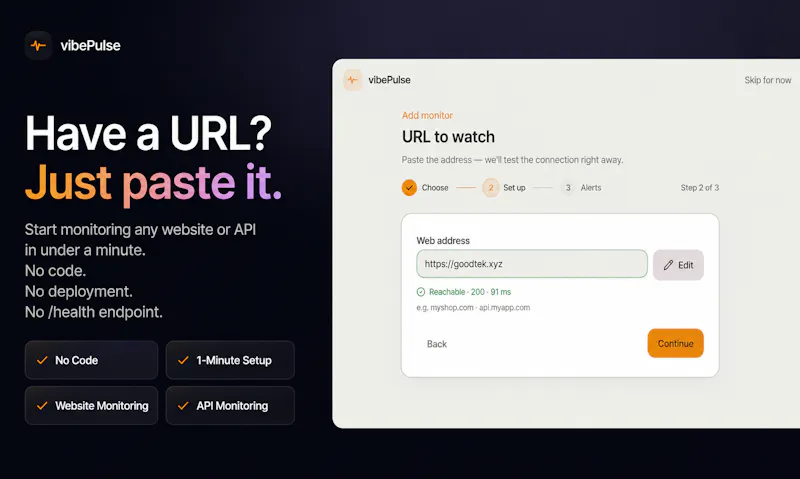Click the completed Choose step checkmark circle

pyautogui.click(x=409, y=188)
